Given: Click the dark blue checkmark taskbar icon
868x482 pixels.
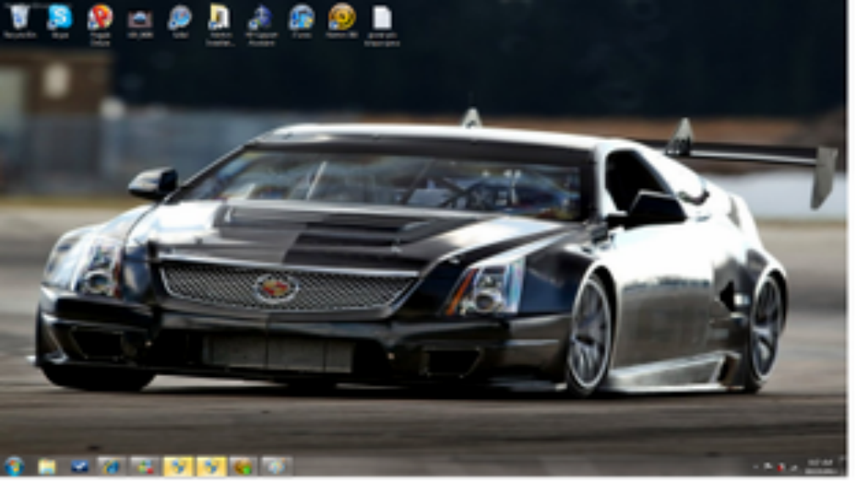Looking at the screenshot, I should (x=80, y=467).
